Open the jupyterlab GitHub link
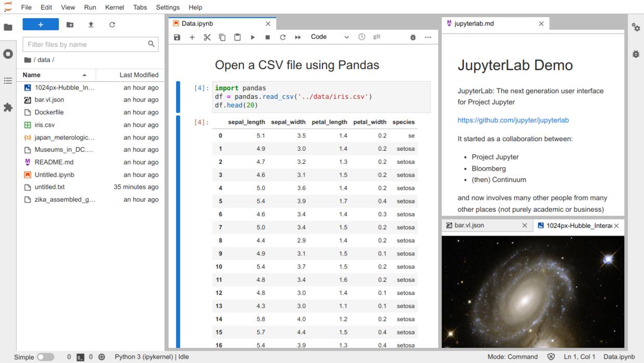This screenshot has width=644, height=363. click(513, 120)
